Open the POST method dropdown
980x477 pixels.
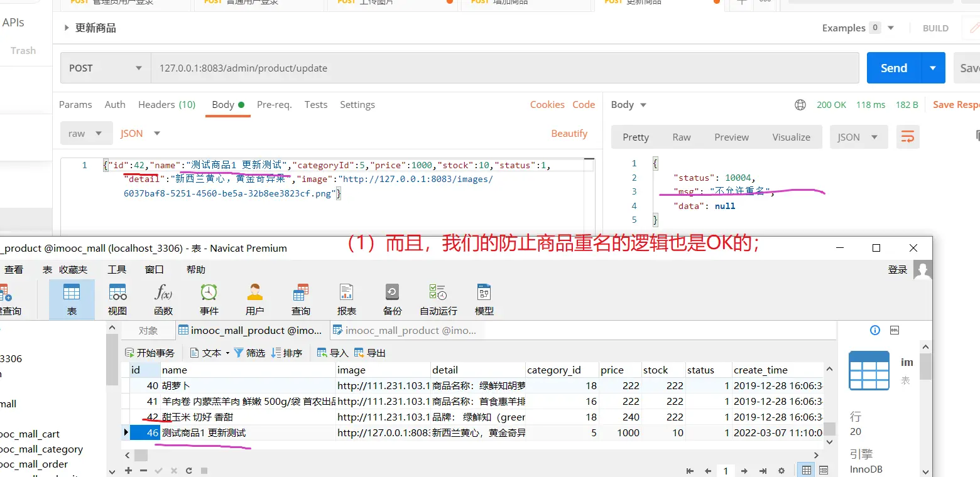coord(105,68)
